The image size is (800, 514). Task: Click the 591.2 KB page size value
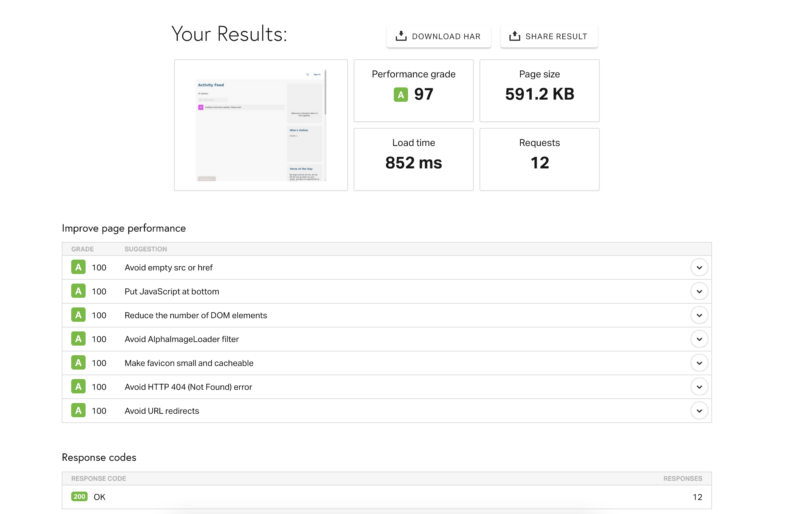coord(539,94)
